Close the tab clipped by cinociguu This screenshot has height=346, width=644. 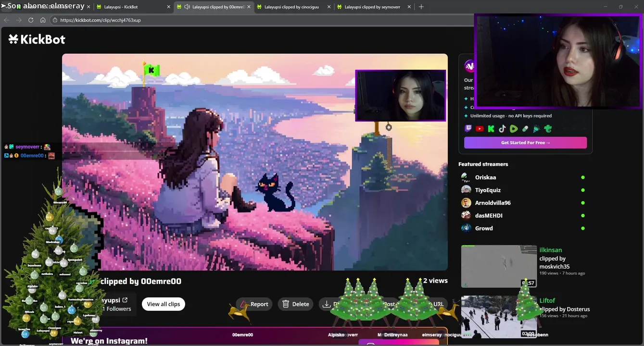coord(329,7)
